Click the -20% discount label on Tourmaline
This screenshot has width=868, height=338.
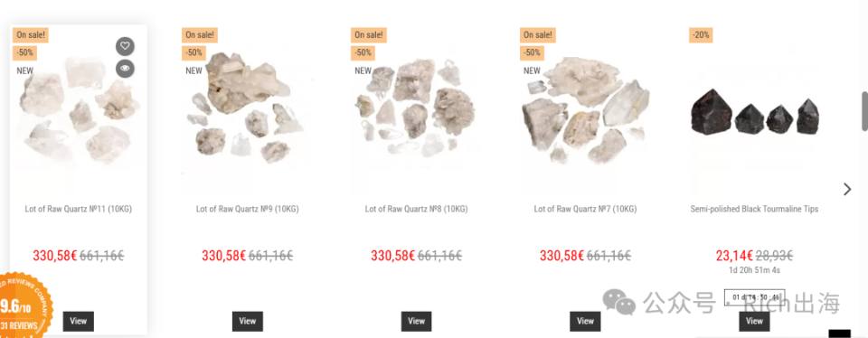tap(701, 35)
